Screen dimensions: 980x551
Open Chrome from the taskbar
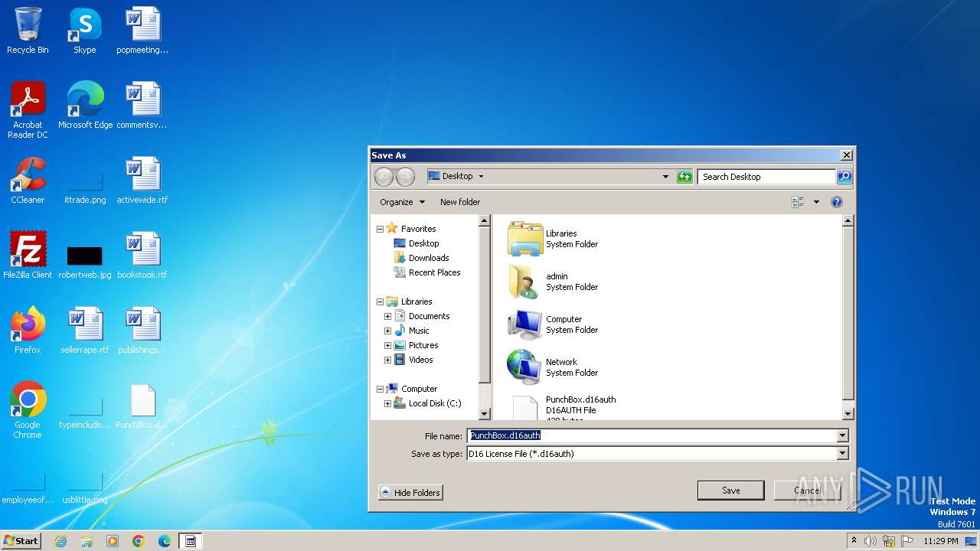pyautogui.click(x=139, y=541)
